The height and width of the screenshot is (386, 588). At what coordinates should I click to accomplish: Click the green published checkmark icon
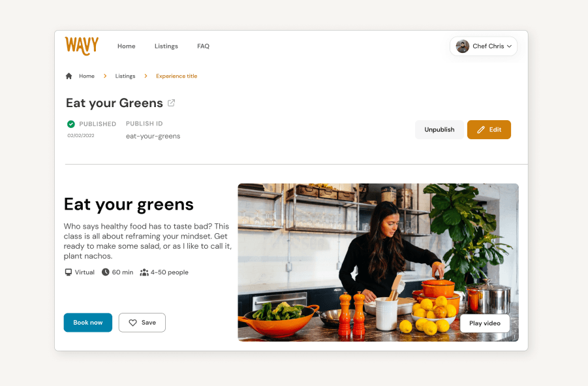(x=71, y=124)
